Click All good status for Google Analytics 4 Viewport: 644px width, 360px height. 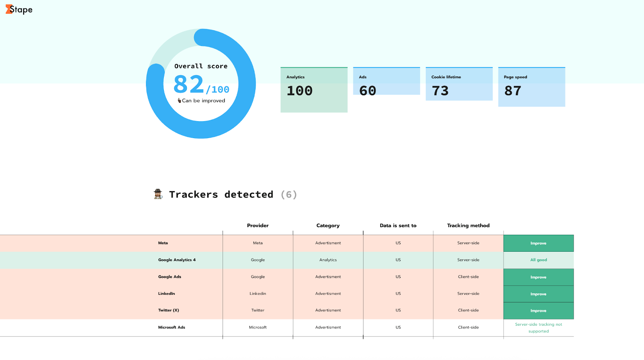[539, 260]
